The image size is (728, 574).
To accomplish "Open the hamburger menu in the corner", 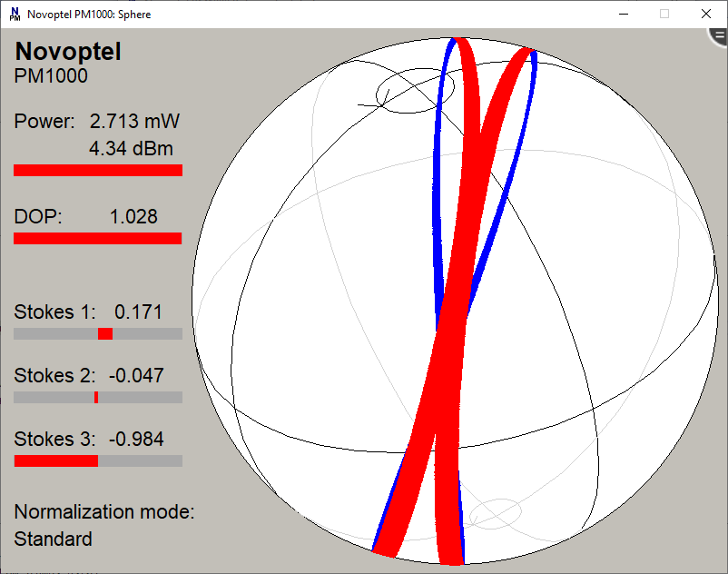I will tap(718, 36).
